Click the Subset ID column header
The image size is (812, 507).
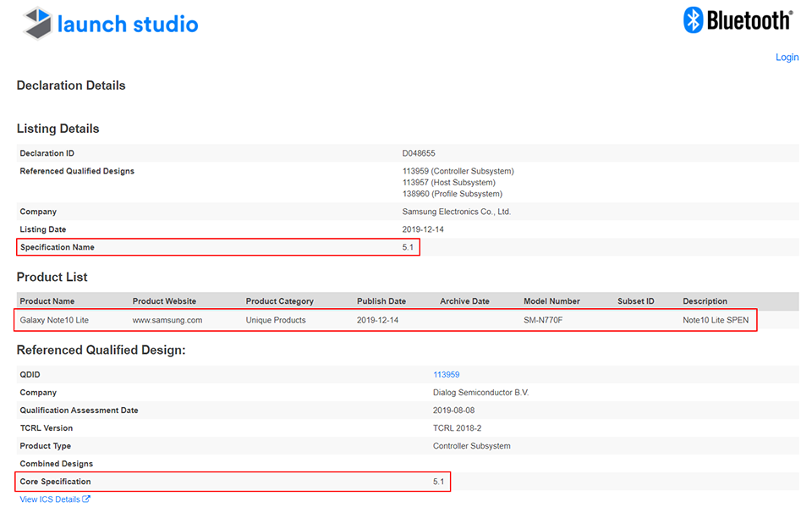(636, 301)
